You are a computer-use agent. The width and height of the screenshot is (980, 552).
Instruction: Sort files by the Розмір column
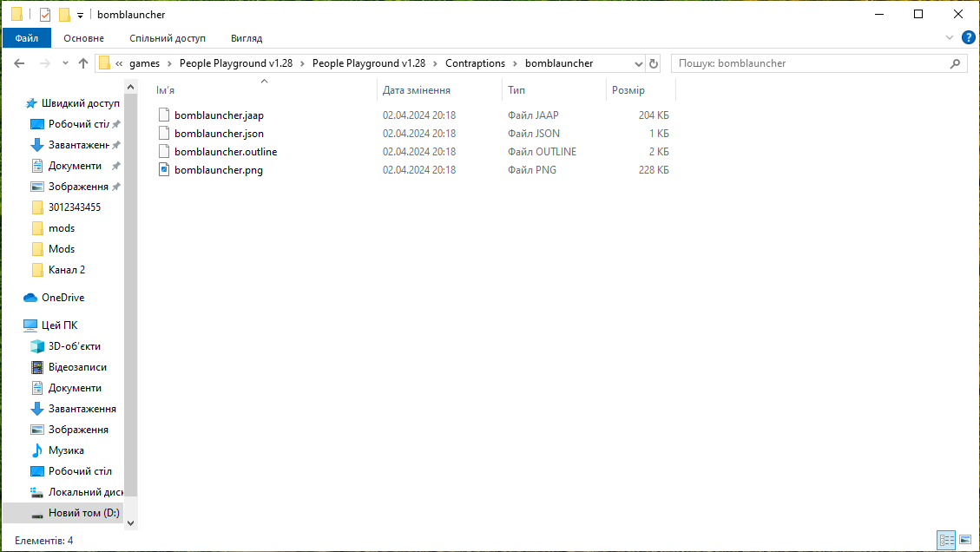pyautogui.click(x=641, y=90)
